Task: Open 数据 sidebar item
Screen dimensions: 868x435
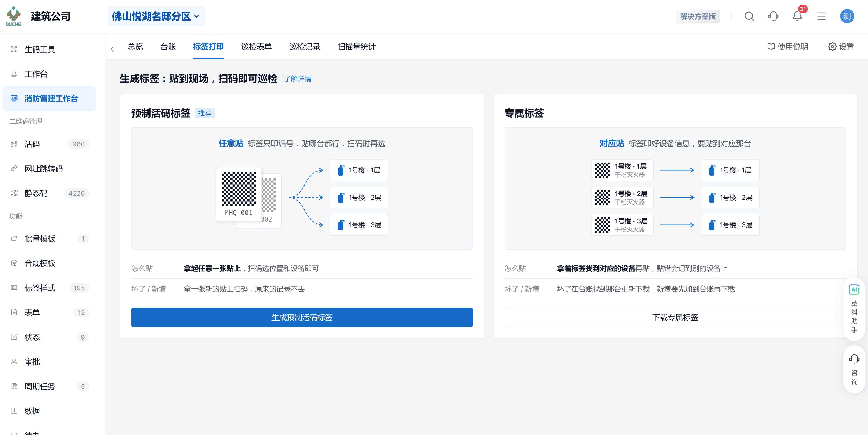Action: [x=49, y=411]
